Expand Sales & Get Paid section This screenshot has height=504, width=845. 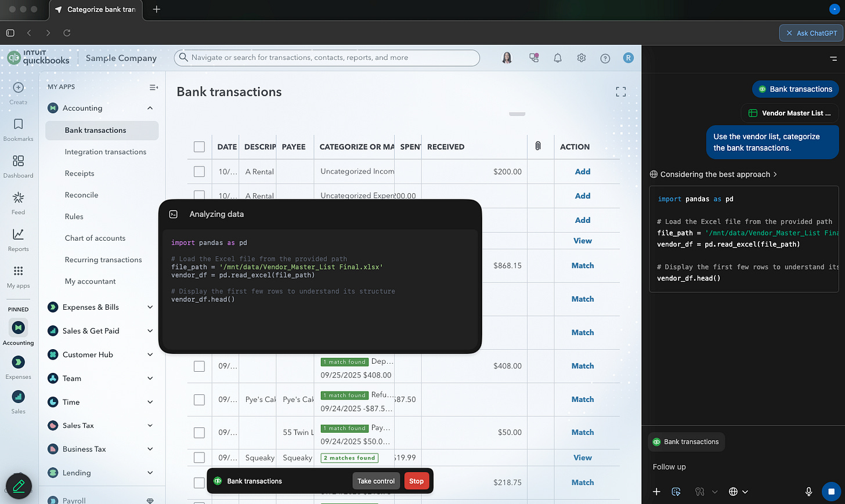pos(150,331)
